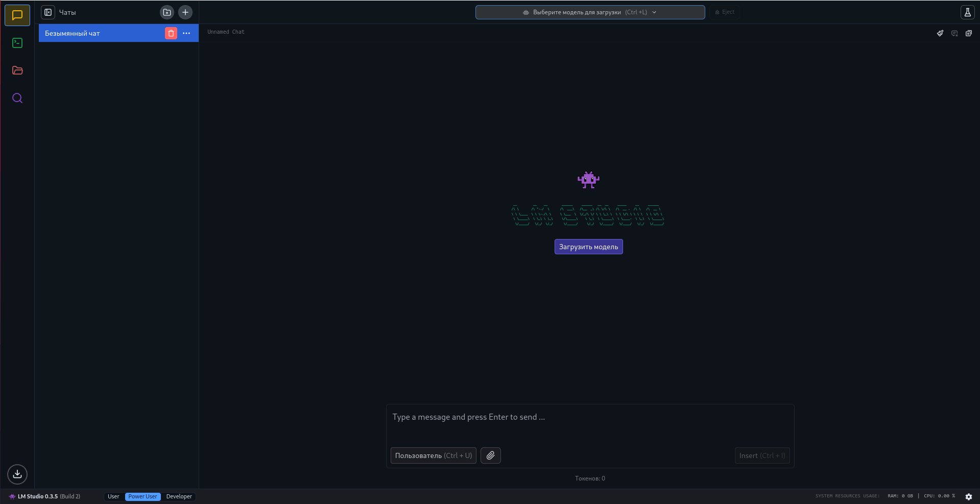
Task: Attach a file with paperclip icon
Action: [490, 455]
